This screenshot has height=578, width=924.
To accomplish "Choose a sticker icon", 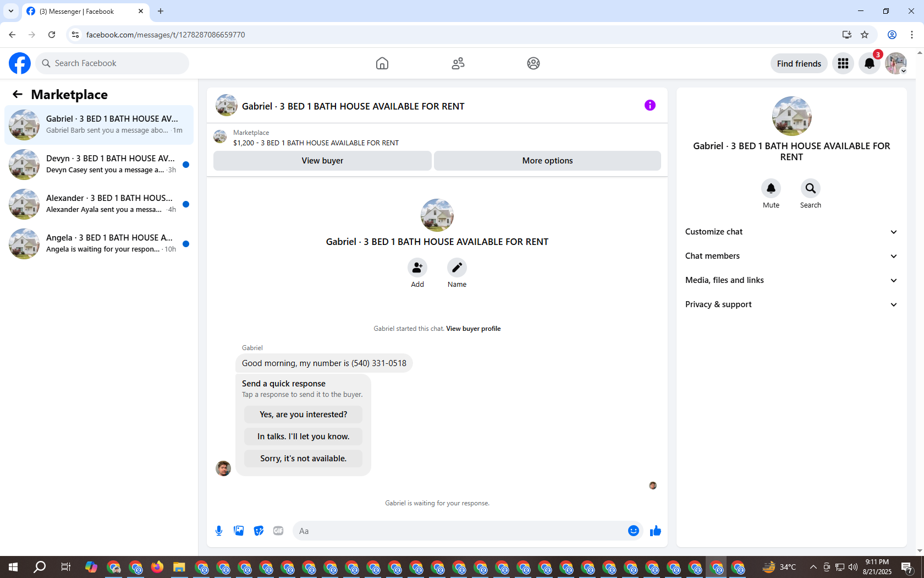I will point(258,531).
